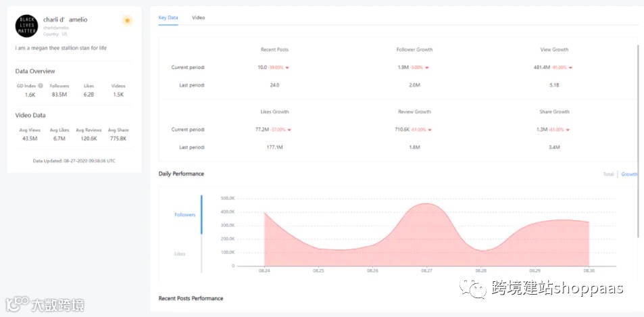The width and height of the screenshot is (644, 317).
Task: Click the Likes value 6.2B
Action: pos(89,95)
